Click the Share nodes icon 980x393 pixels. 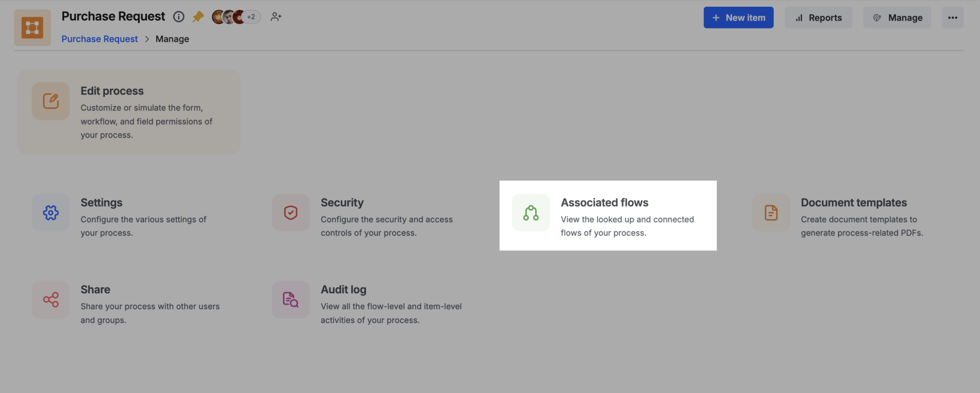[x=51, y=299]
